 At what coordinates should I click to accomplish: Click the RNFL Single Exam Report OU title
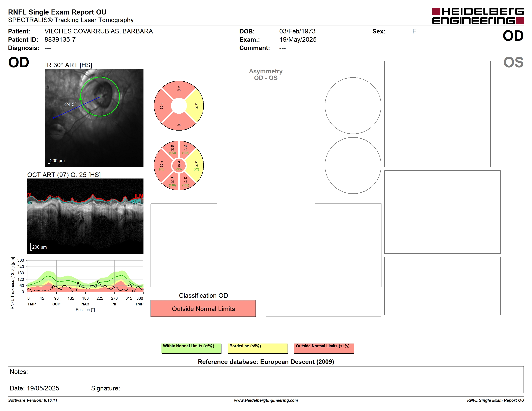click(x=57, y=12)
